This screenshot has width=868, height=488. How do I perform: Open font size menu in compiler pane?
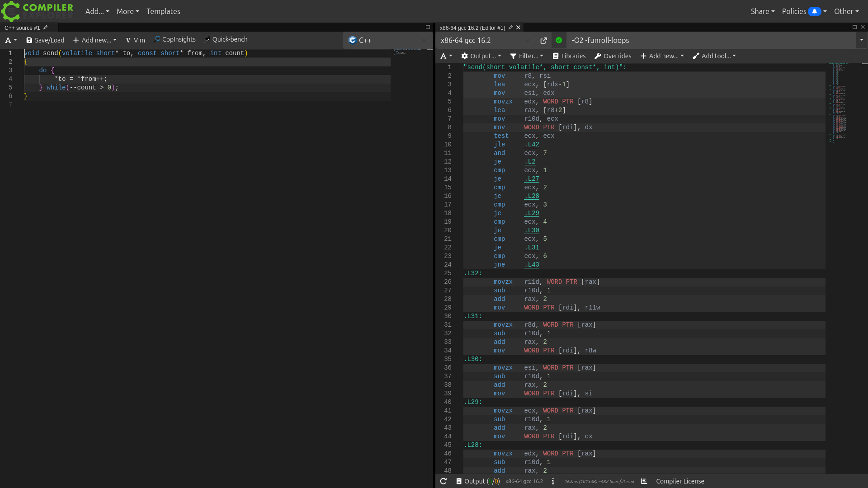[x=446, y=56]
